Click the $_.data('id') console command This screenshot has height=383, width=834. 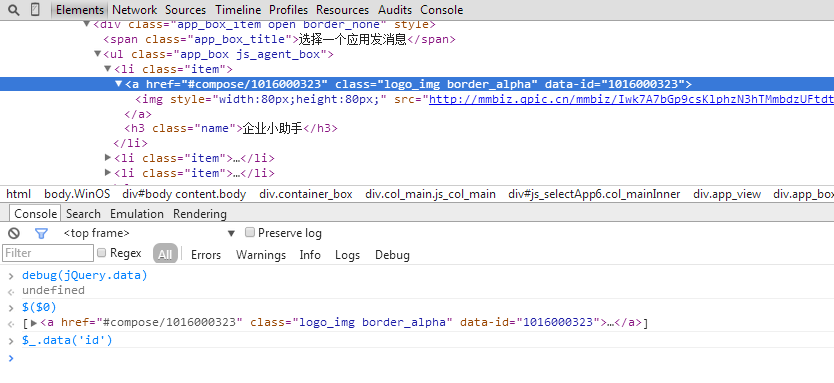68,340
